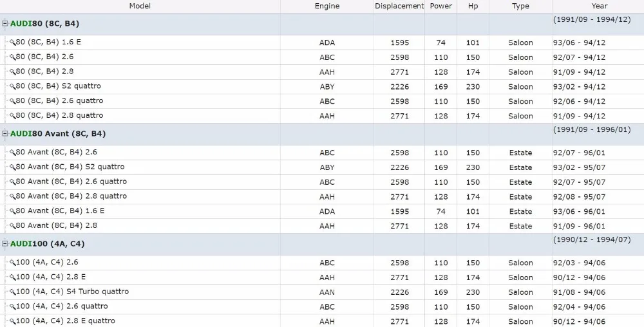
Task: Collapse the AUDI 80 Avant (8C, B4) group
Action: tap(5, 133)
